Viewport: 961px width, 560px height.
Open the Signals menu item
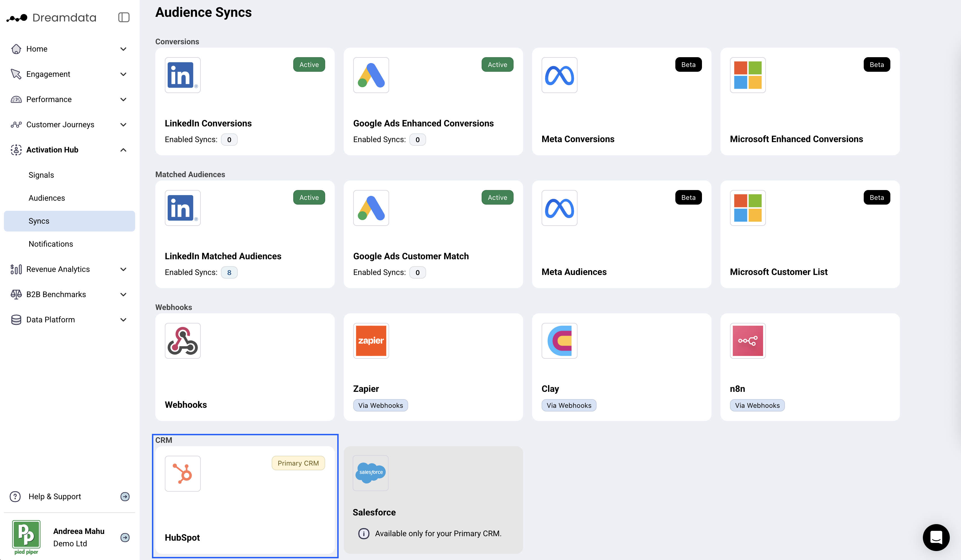point(41,175)
